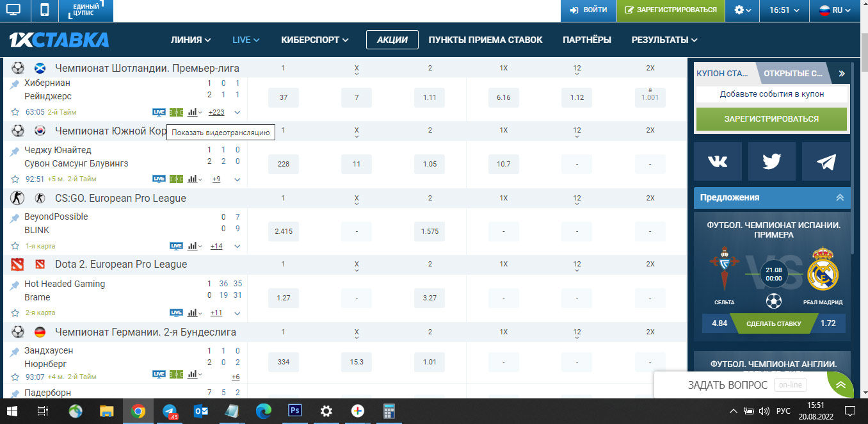868x424 pixels.
Task: Open Пункты приема ставок page
Action: 485,40
